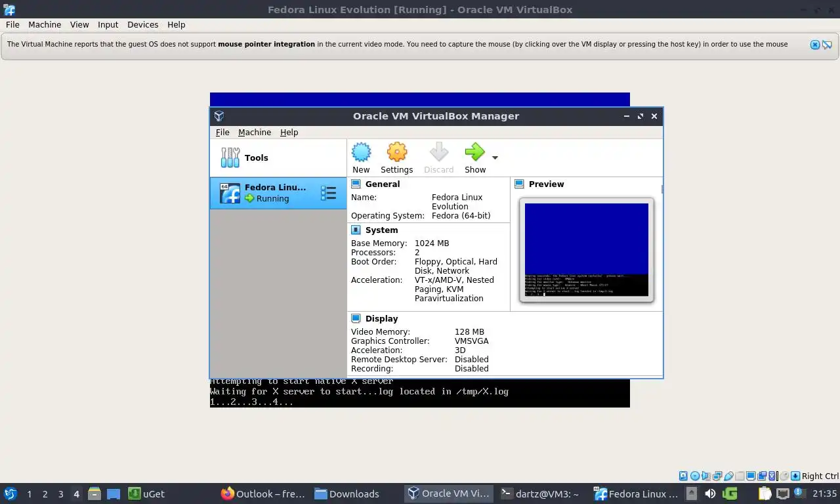This screenshot has width=840, height=504.
Task: Click the network adapters status icon
Action: point(717,476)
